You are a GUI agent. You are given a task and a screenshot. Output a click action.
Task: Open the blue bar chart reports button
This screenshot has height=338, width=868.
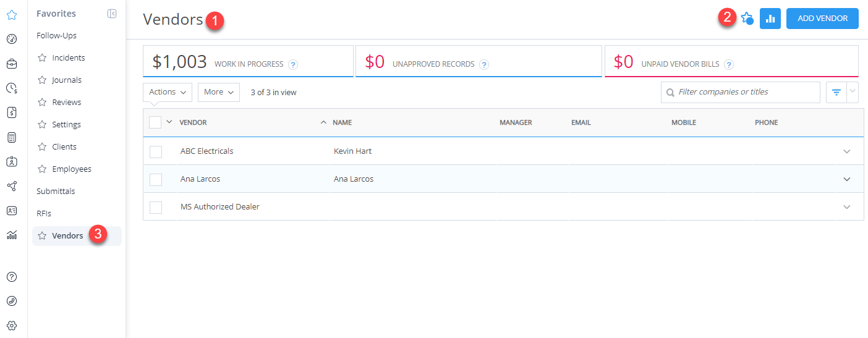pos(770,19)
